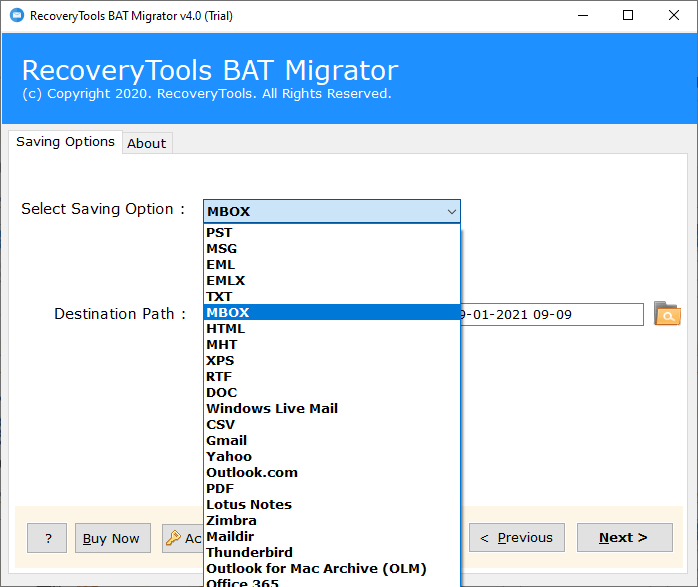Image resolution: width=698 pixels, height=587 pixels.
Task: Choose CSV from the dropdown list
Action: click(332, 425)
